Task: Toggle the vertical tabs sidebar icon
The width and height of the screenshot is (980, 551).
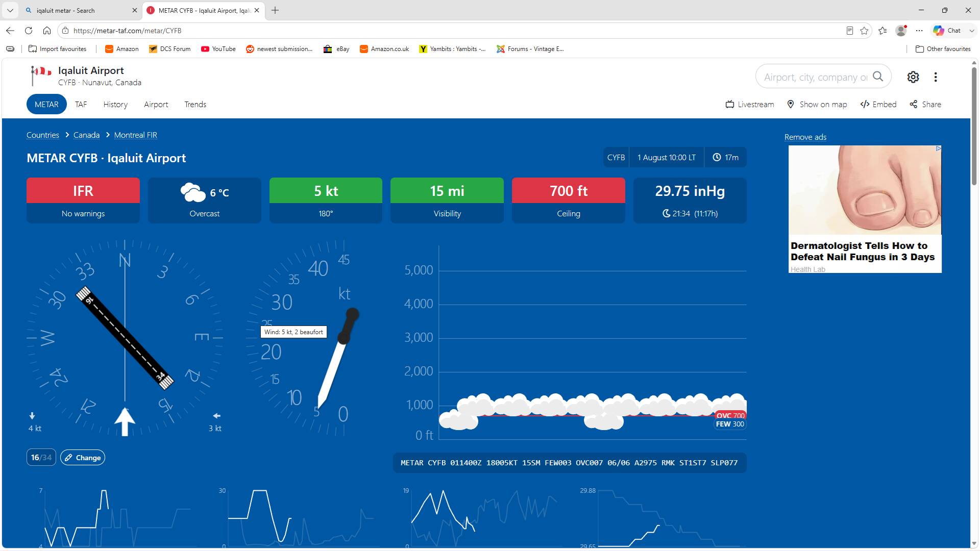Action: [x=10, y=49]
